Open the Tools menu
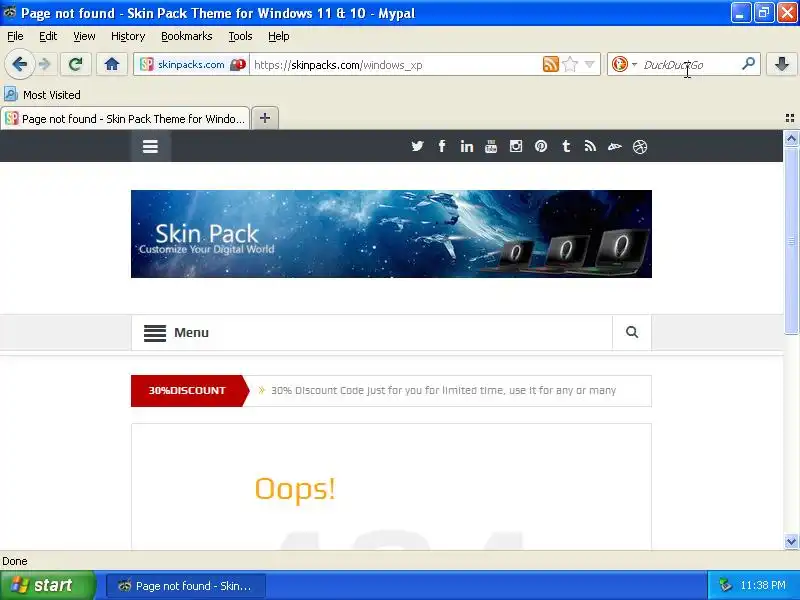 point(240,36)
